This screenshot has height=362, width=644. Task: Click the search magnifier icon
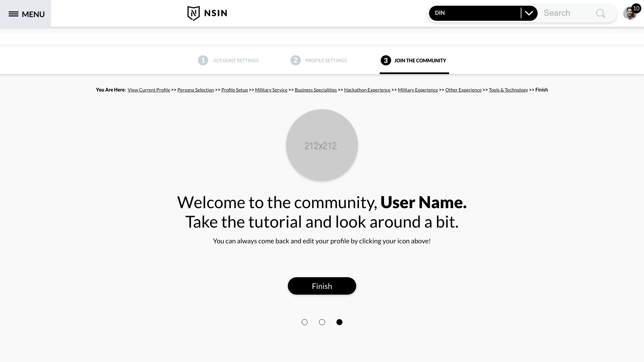[x=600, y=13]
